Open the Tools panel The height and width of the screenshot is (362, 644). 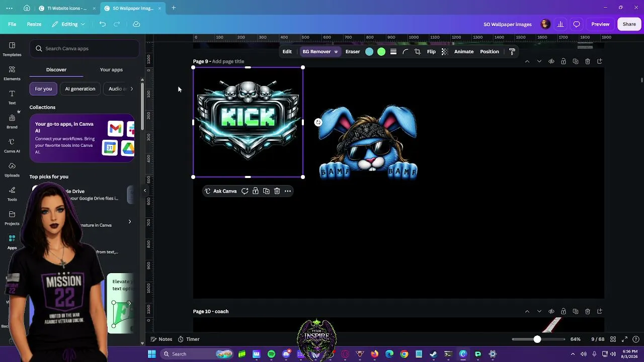(12, 194)
